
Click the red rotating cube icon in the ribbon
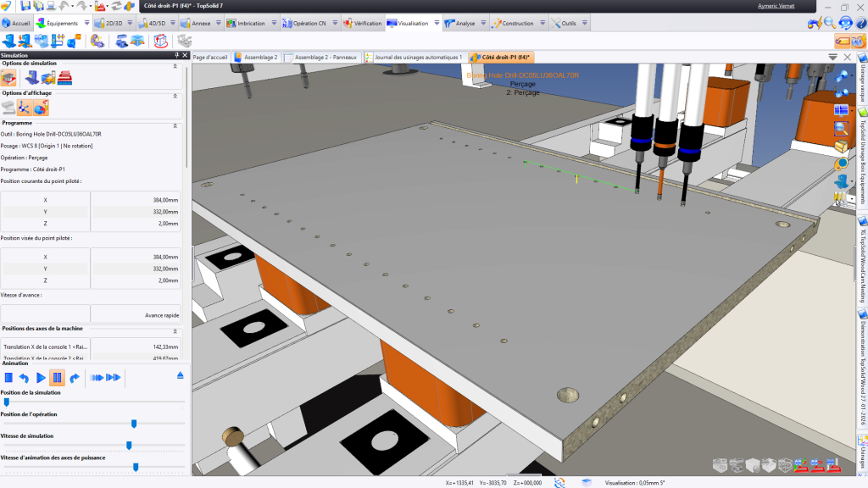tap(160, 41)
